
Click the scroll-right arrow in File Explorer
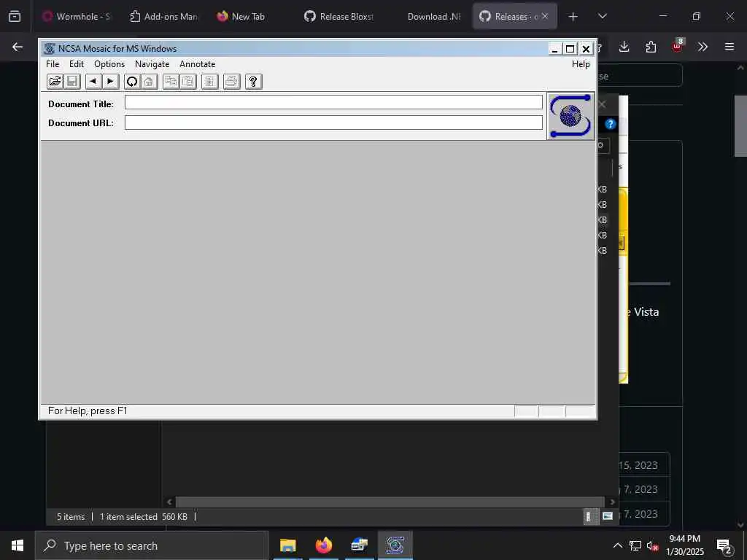coord(612,502)
